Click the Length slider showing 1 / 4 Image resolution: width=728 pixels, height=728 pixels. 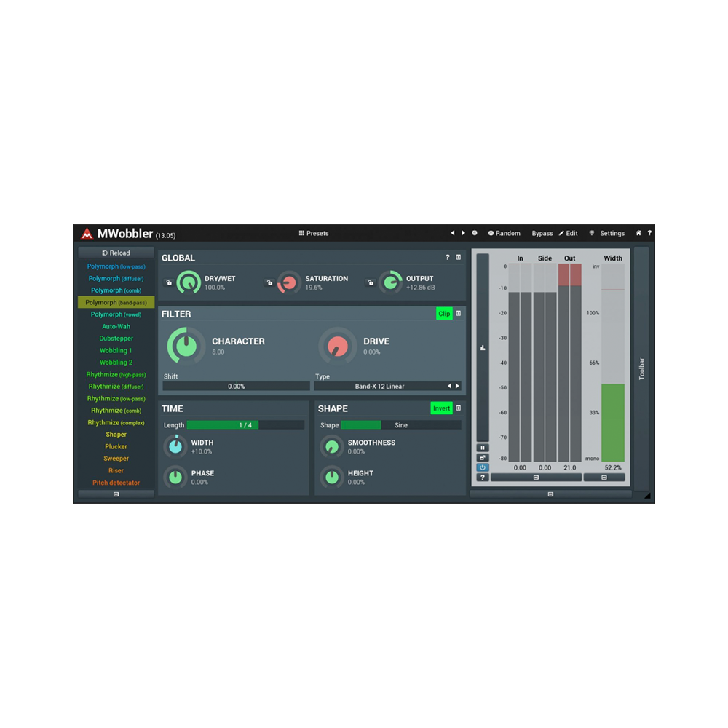click(x=245, y=425)
